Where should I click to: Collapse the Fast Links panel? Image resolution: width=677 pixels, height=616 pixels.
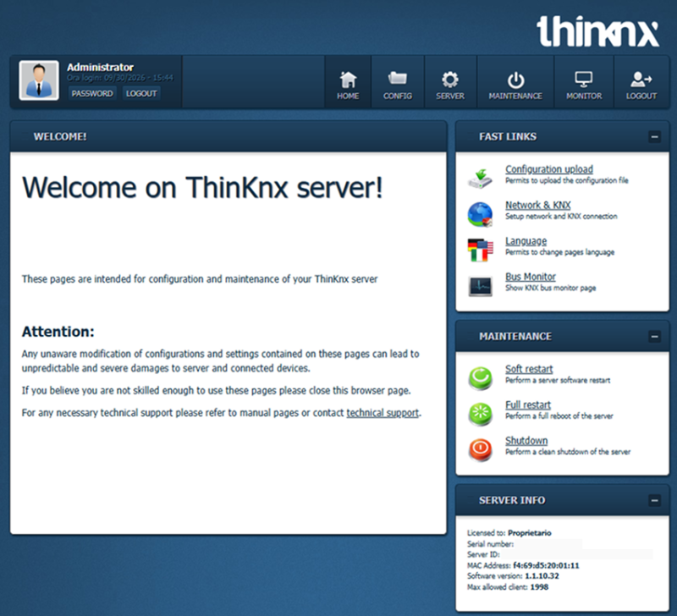tap(654, 137)
